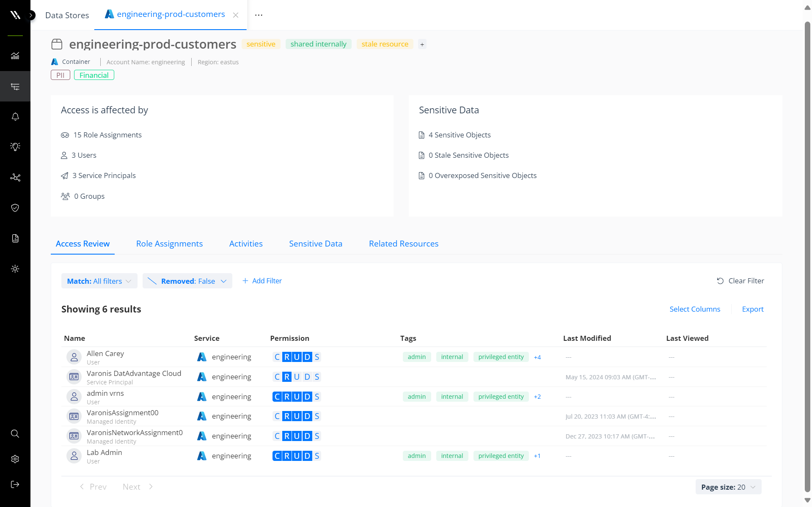The height and width of the screenshot is (507, 812).
Task: Go to Next page
Action: [x=138, y=487]
